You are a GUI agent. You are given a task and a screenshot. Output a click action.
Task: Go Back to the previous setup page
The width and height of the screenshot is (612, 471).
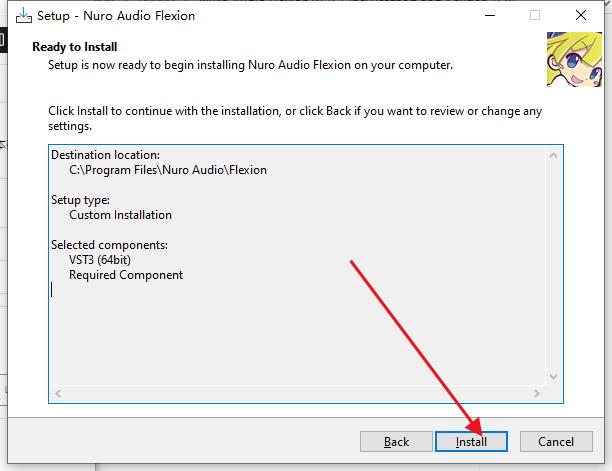[396, 442]
